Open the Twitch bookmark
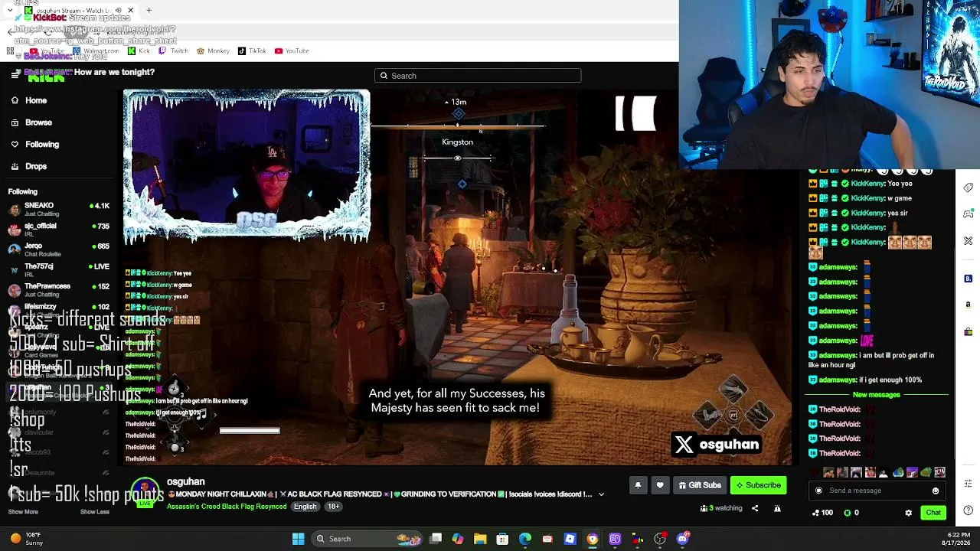980x551 pixels. click(x=173, y=51)
